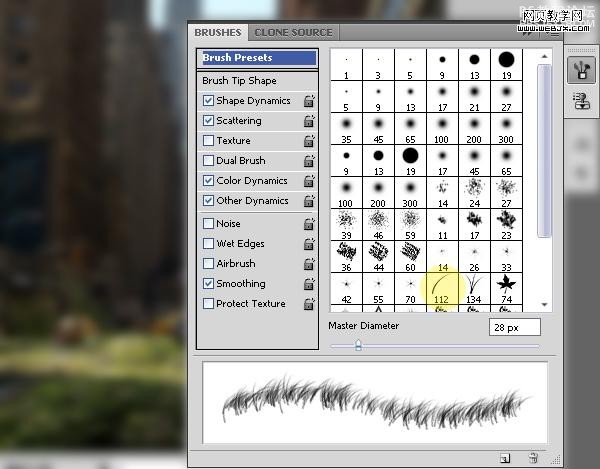Toggle the lock icon for Smoothing

[x=309, y=284]
